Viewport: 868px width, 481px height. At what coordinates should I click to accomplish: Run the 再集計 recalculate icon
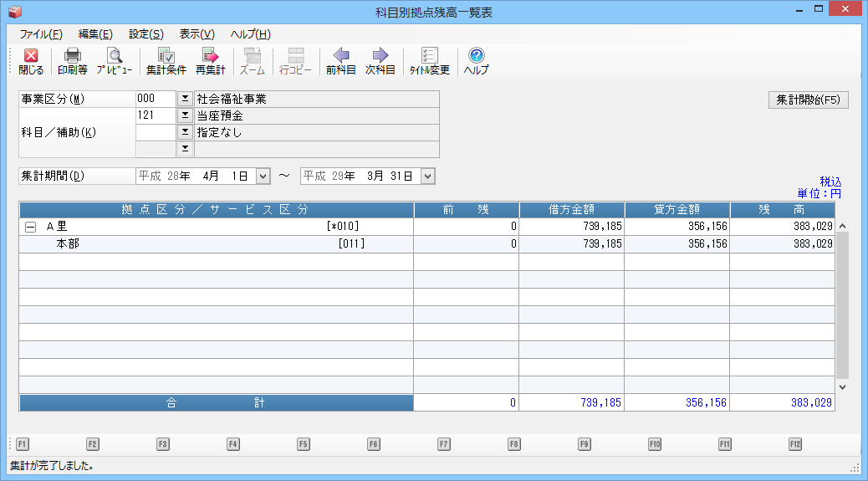pyautogui.click(x=210, y=62)
